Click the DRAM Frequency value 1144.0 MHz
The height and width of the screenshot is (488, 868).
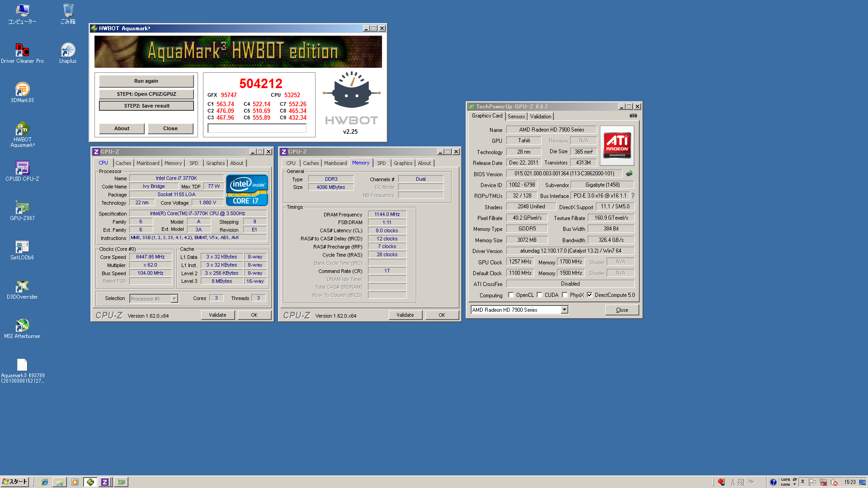coord(387,214)
